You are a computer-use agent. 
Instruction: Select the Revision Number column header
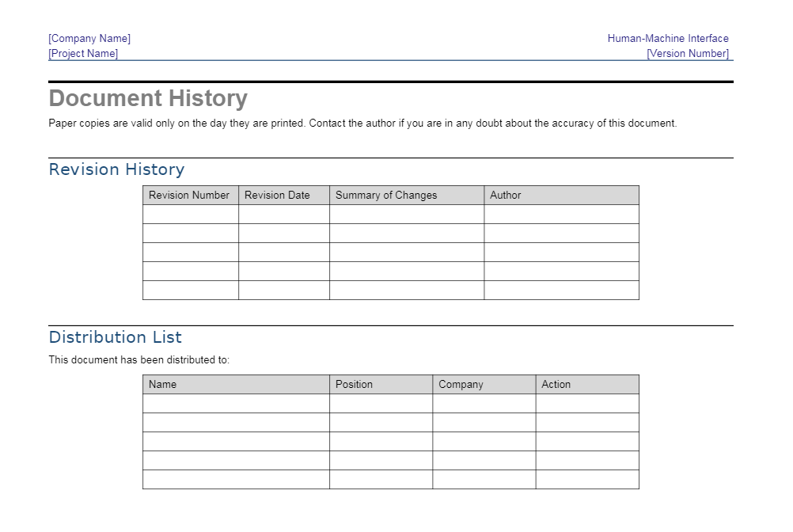click(190, 195)
